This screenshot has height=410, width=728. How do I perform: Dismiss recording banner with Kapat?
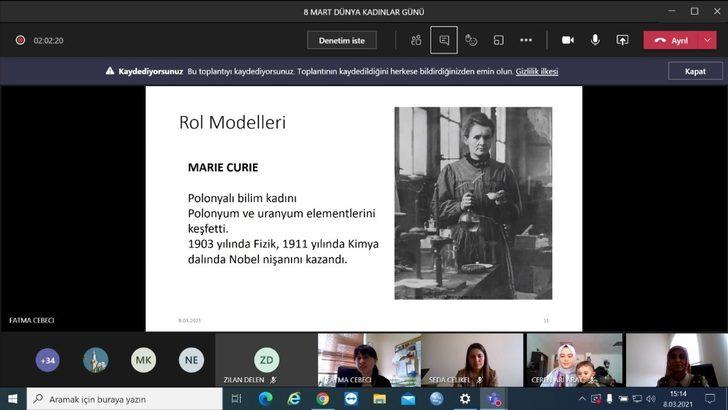point(694,71)
